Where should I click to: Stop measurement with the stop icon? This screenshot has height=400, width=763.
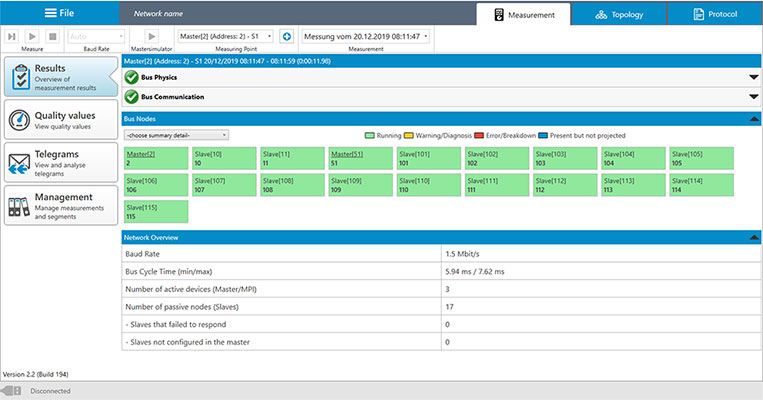(x=51, y=36)
